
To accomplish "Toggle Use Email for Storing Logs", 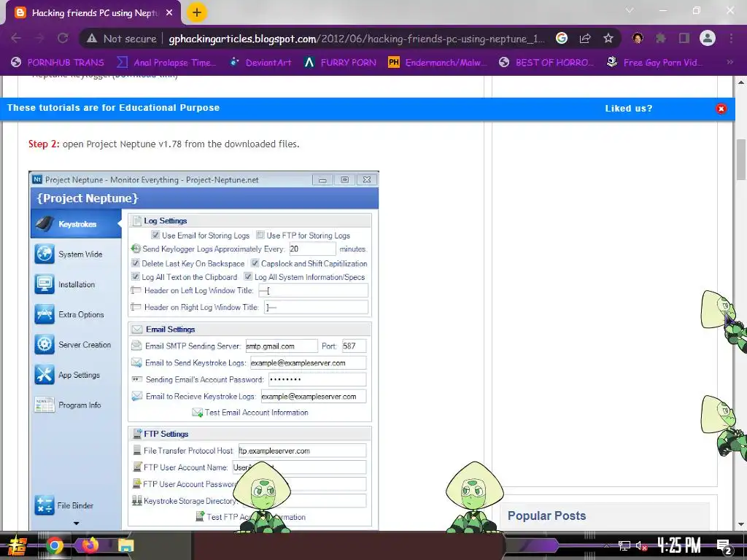I will click(x=155, y=235).
